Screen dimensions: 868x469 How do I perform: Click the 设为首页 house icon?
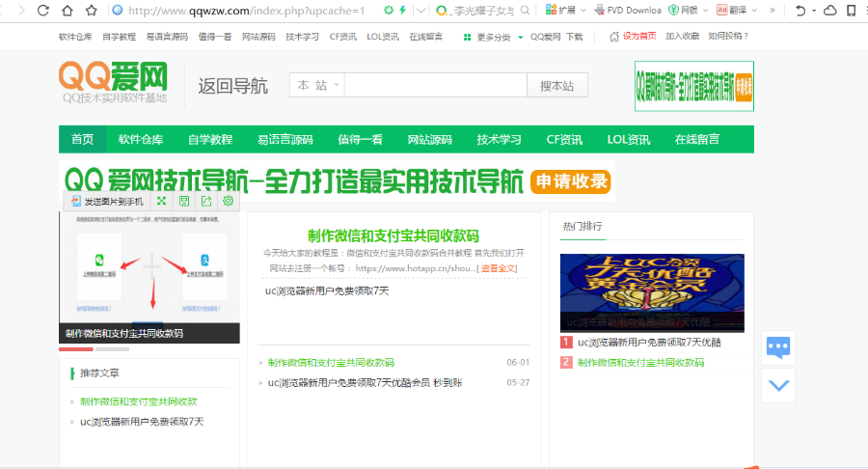point(614,37)
